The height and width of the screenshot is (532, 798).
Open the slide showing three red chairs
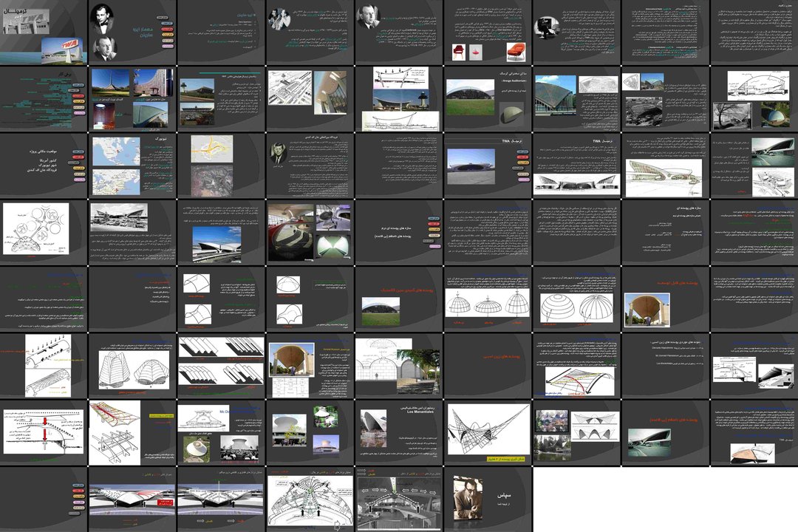(x=488, y=32)
